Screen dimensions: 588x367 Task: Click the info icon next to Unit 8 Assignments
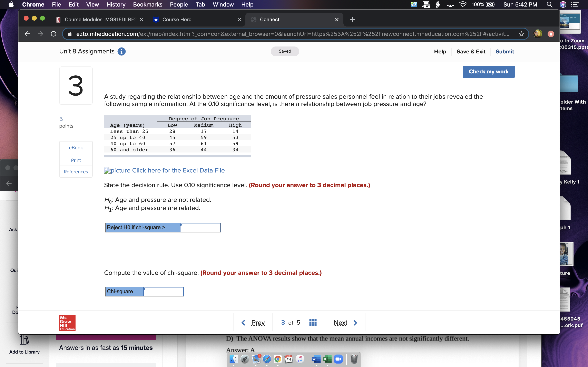click(121, 51)
